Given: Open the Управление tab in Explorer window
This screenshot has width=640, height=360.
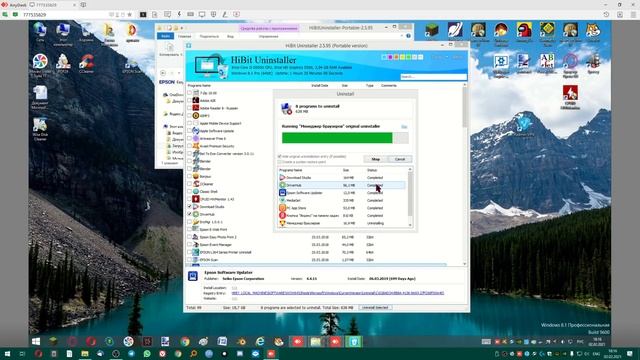Looking at the screenshot, I should point(269,36).
